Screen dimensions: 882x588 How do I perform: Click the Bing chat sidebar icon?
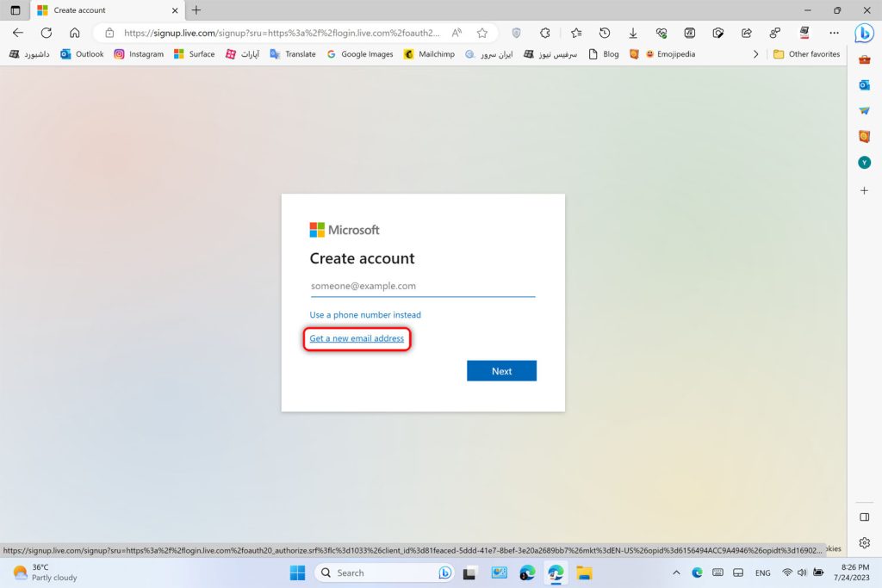coord(864,34)
